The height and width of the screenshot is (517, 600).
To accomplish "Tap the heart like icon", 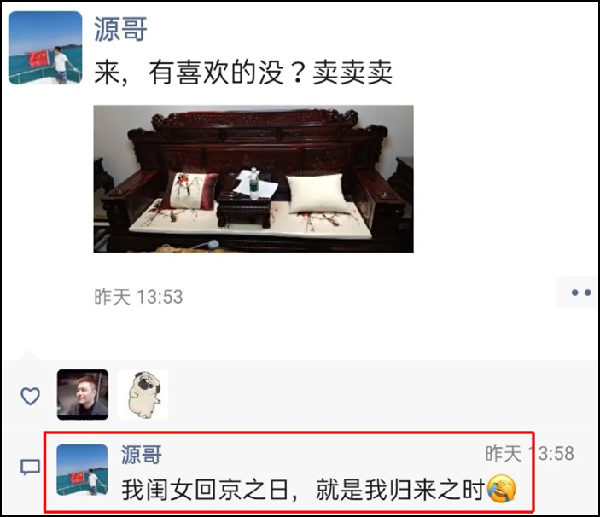I will 30,396.
